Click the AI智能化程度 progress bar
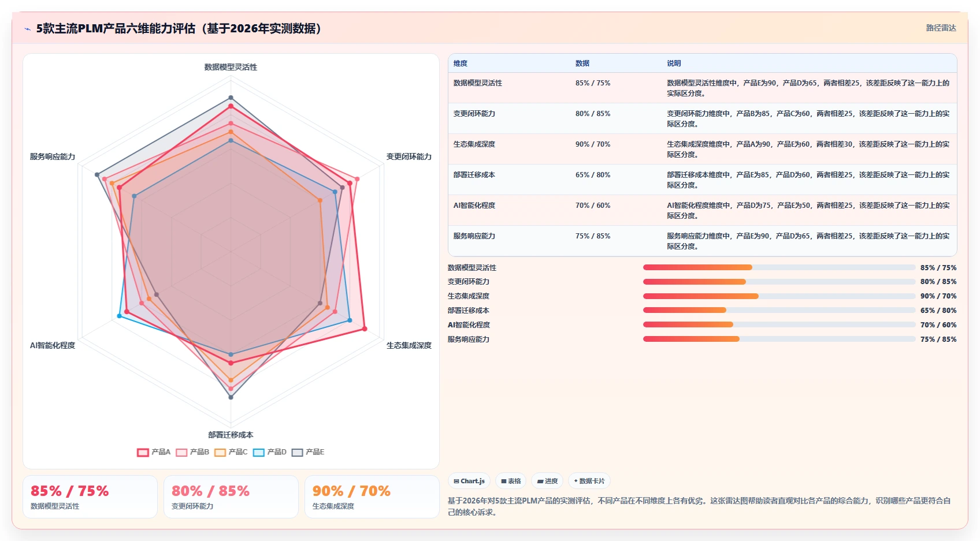980x541 pixels. coord(779,325)
